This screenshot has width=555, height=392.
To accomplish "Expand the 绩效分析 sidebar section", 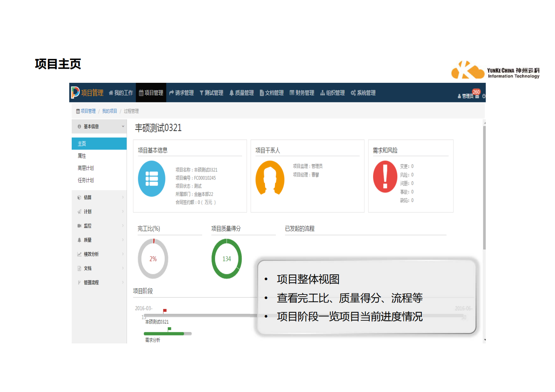I will [99, 254].
